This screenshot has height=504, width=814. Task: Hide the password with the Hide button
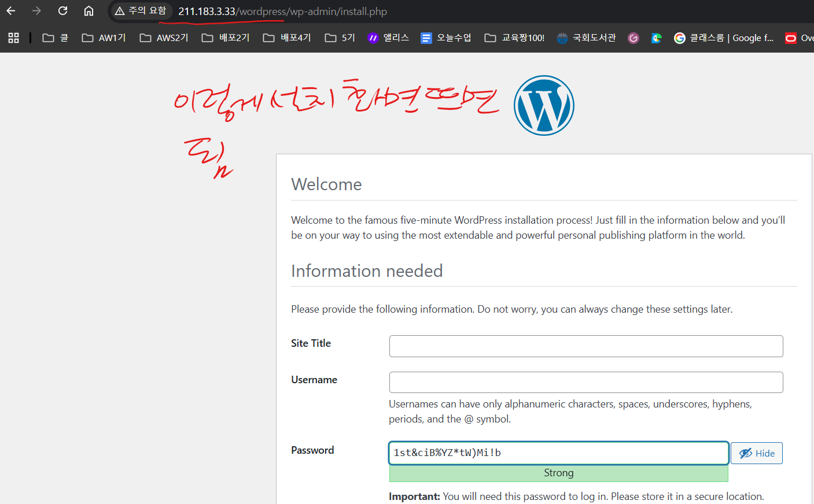pos(757,453)
